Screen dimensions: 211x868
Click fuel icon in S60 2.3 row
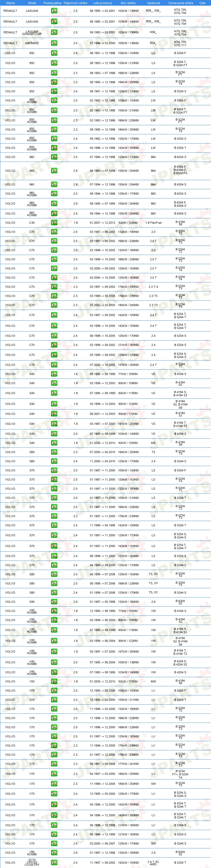click(x=54, y=452)
